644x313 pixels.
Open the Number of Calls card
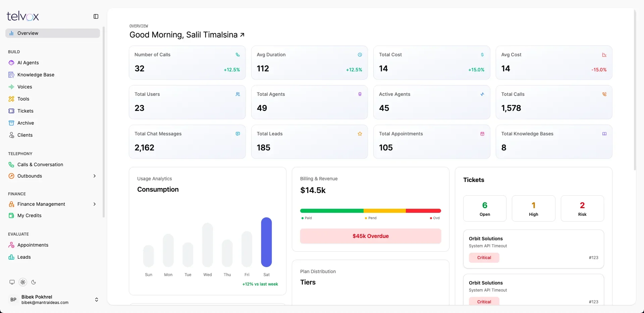coord(187,63)
